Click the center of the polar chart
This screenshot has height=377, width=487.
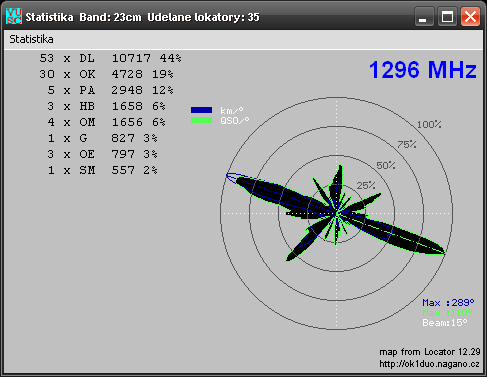click(336, 213)
